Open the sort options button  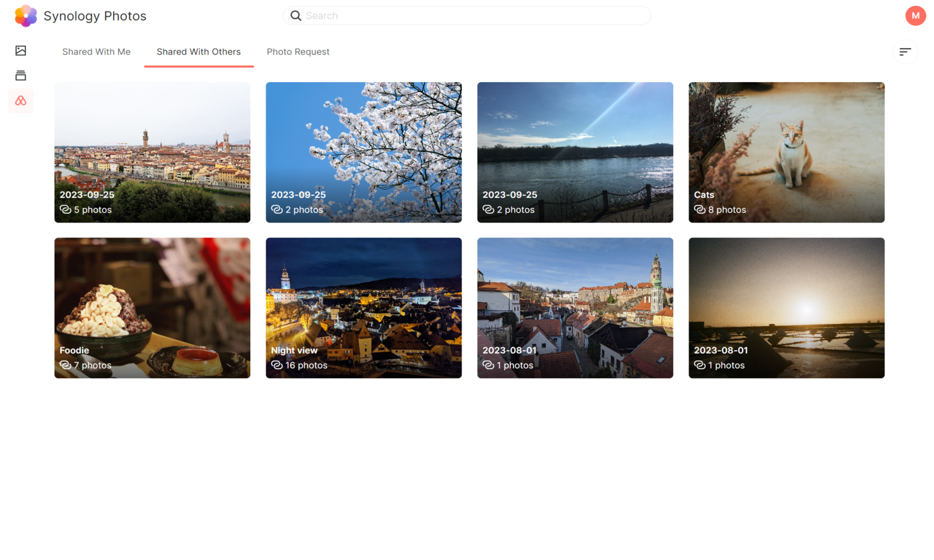coord(905,51)
